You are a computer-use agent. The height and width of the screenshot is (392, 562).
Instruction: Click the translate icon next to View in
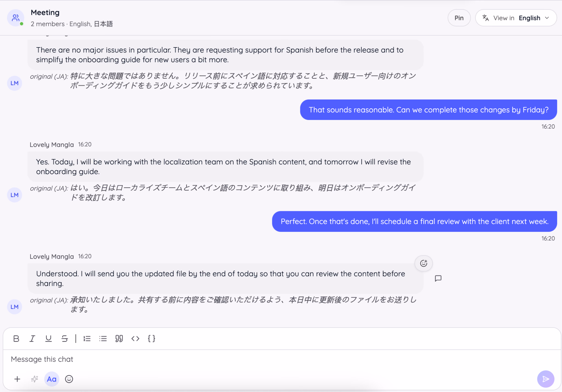point(486,18)
